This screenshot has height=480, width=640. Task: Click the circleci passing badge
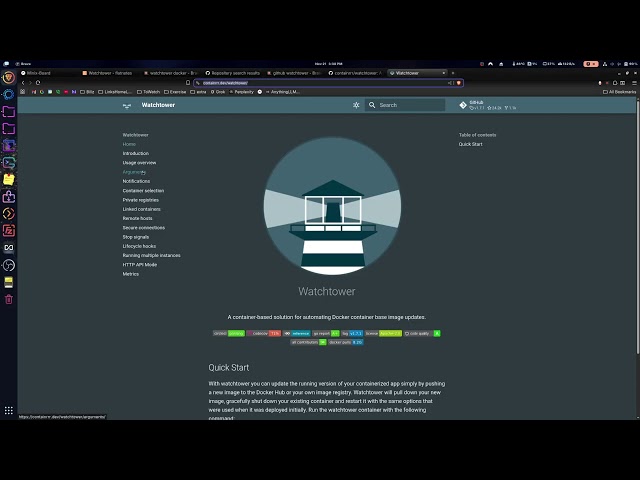click(x=229, y=333)
